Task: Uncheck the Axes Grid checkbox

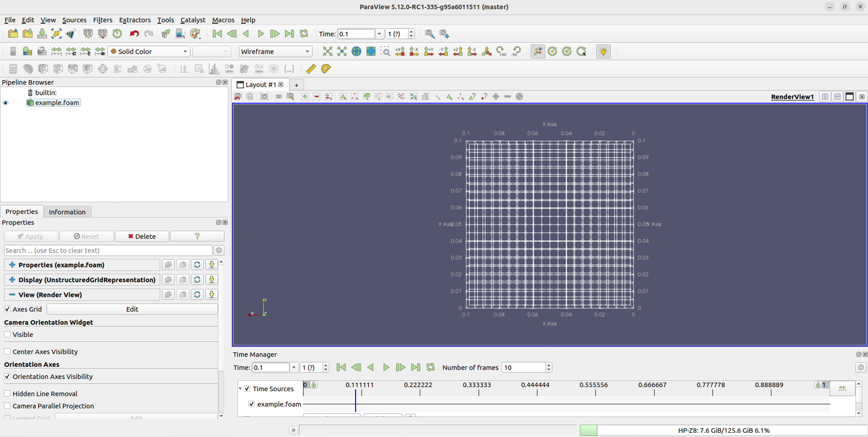Action: coord(8,309)
